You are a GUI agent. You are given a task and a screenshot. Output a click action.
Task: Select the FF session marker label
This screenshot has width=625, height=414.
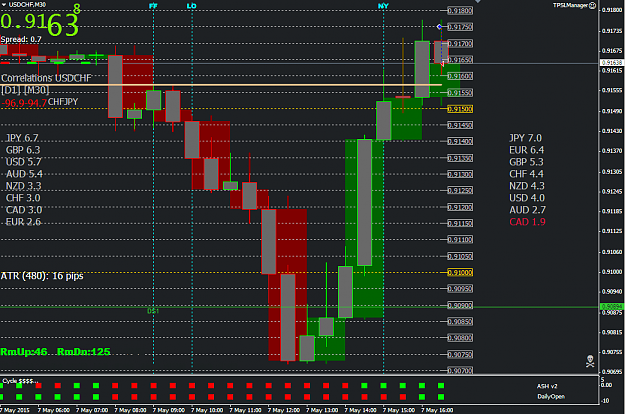click(153, 6)
